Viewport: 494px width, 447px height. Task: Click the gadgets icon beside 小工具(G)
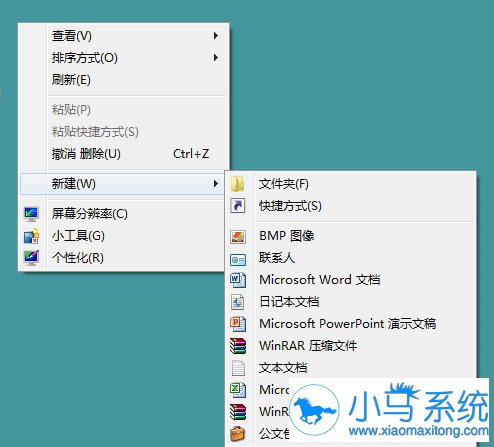click(x=31, y=236)
